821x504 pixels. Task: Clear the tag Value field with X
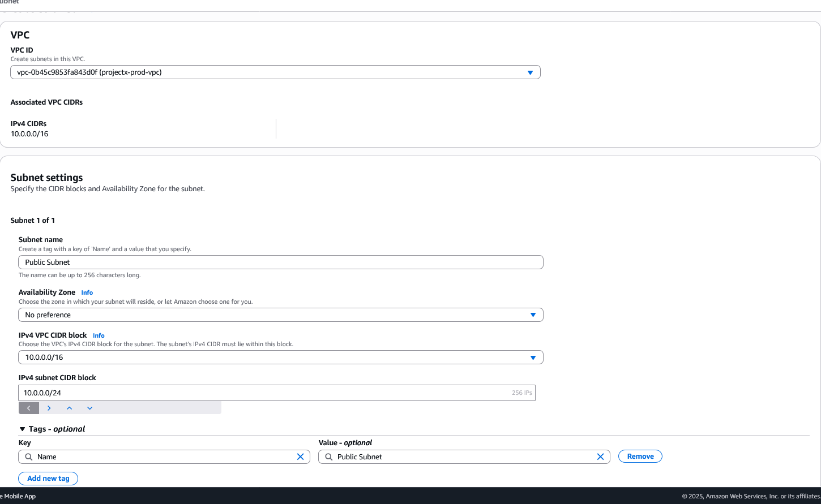pyautogui.click(x=601, y=457)
